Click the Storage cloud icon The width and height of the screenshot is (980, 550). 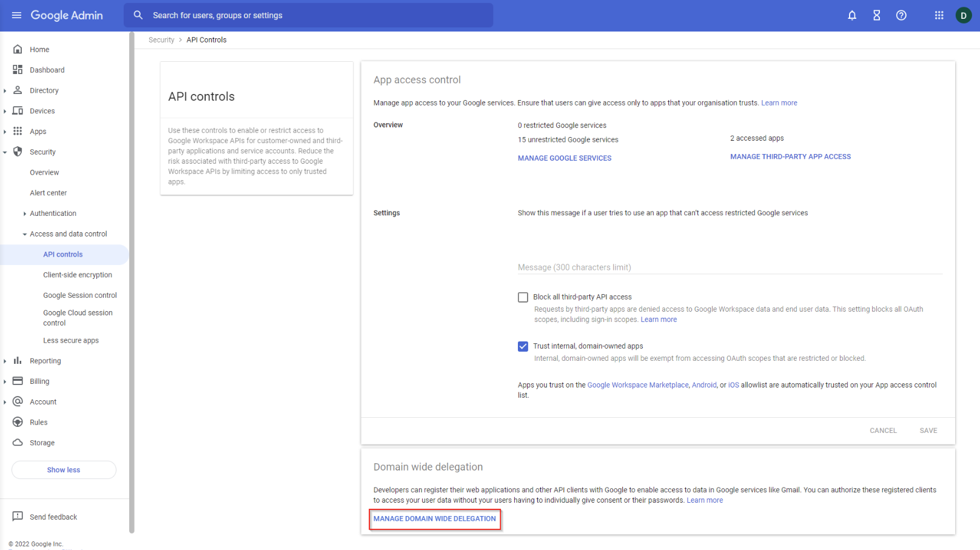pos(18,443)
